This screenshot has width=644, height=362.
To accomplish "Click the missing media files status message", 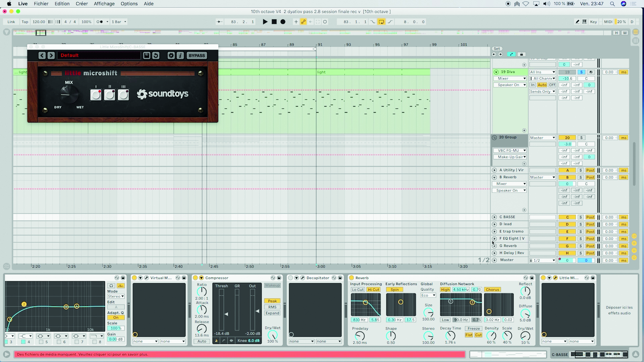I will 239,354.
